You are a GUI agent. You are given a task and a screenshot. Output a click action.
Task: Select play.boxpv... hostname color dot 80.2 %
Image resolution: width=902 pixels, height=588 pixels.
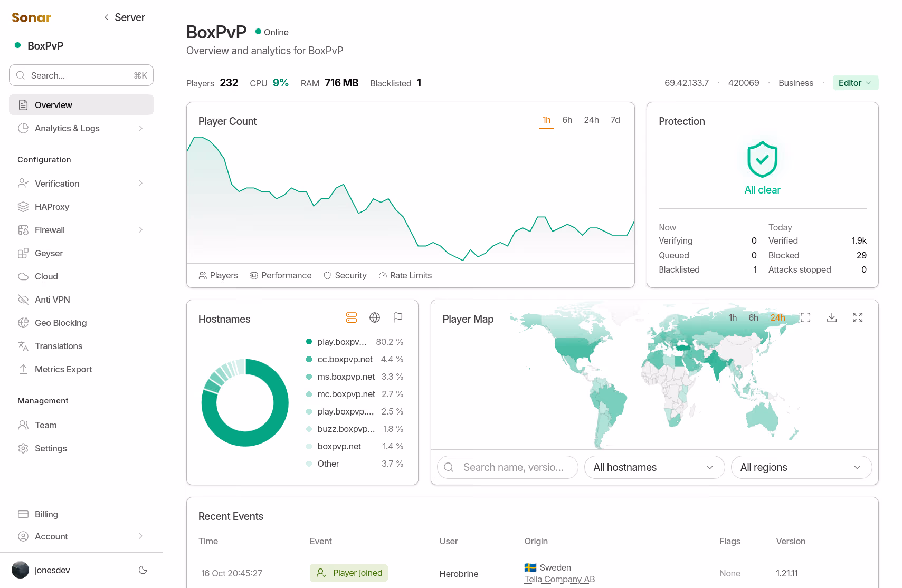pyautogui.click(x=309, y=342)
